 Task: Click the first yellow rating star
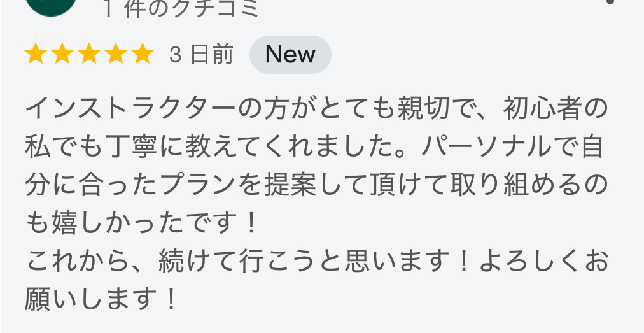coord(36,54)
